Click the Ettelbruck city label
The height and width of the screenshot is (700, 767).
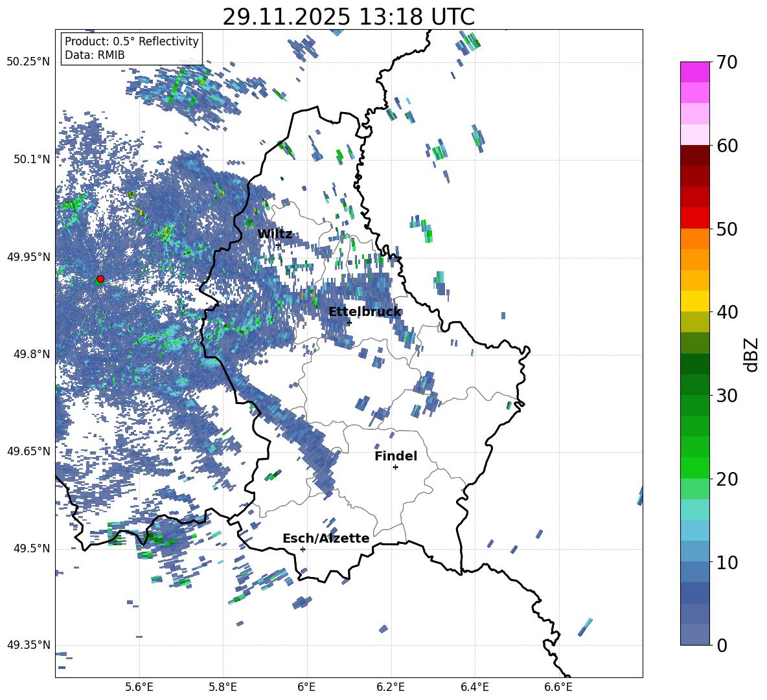coord(365,312)
